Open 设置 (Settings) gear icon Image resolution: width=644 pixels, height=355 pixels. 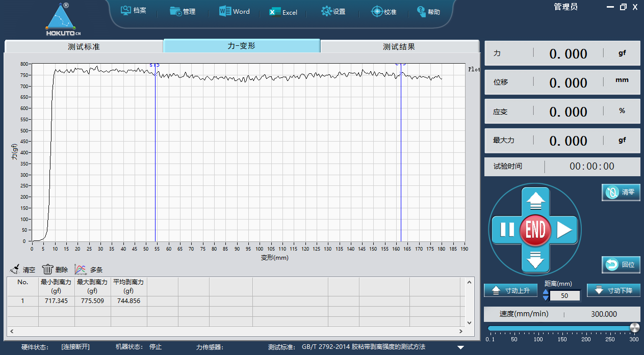pyautogui.click(x=326, y=11)
